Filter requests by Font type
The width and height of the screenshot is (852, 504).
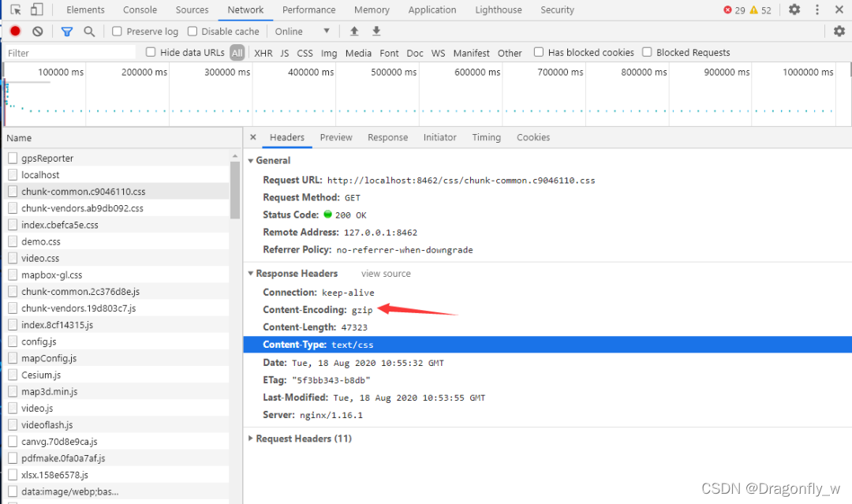tap(389, 53)
